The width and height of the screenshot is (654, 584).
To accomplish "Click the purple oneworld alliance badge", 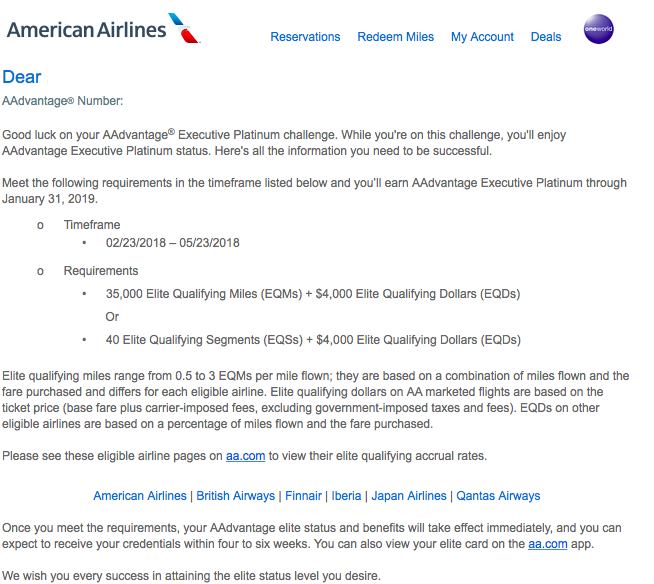I will point(598,30).
